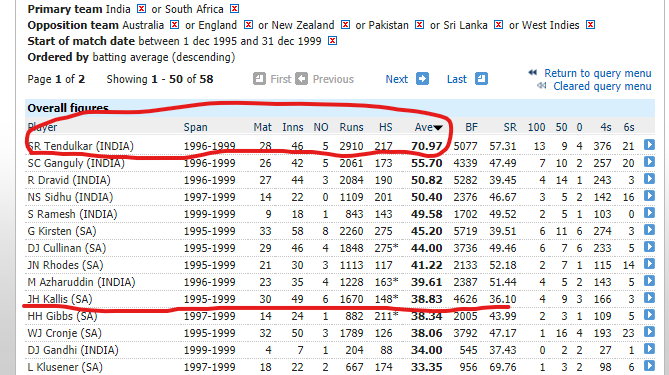Click the blue arrow for JH Kallis row
The height and width of the screenshot is (375, 669).
(649, 298)
